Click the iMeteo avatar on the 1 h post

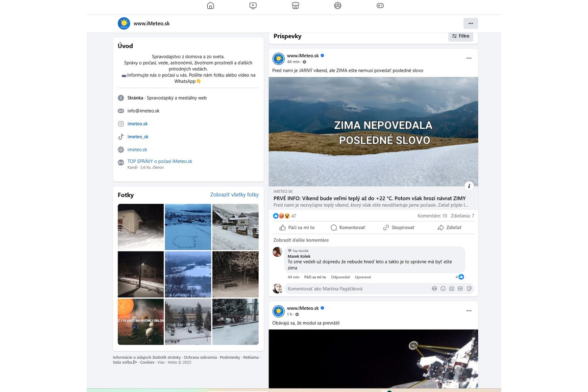pyautogui.click(x=278, y=311)
